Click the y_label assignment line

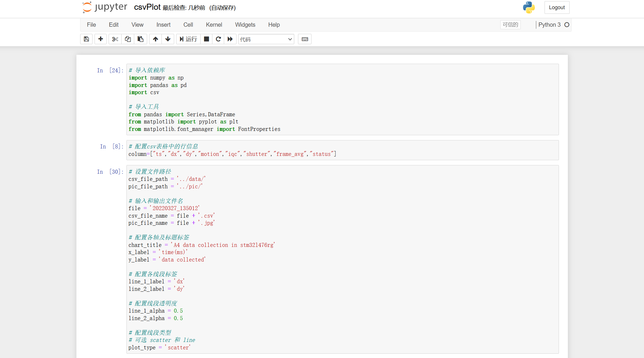tap(167, 260)
